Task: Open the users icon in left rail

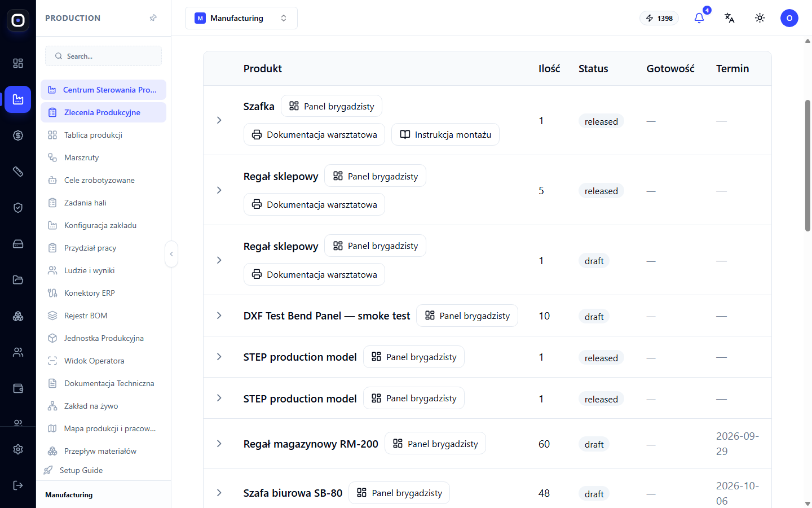Action: [x=18, y=352]
